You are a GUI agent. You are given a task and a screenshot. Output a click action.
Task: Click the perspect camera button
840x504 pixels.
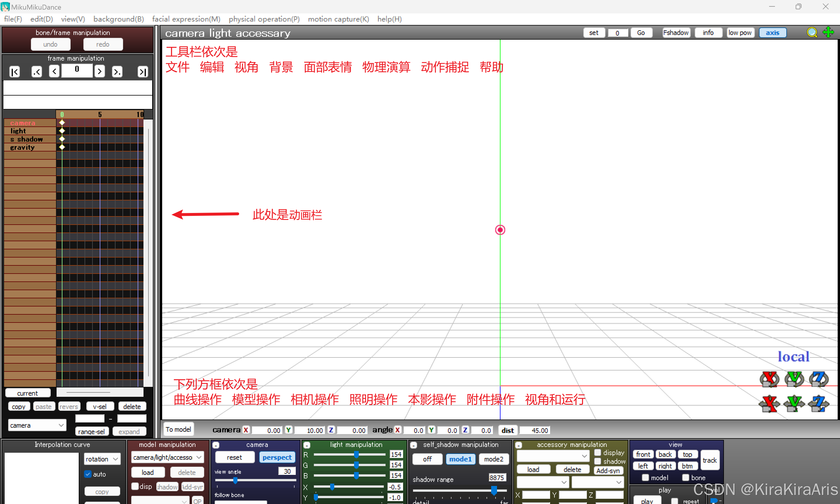[277, 457]
